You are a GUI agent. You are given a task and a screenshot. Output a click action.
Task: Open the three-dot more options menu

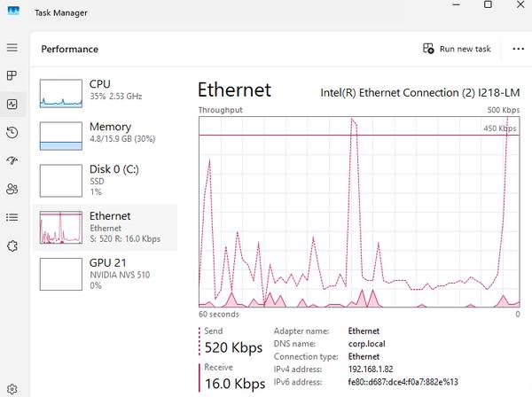pos(518,49)
